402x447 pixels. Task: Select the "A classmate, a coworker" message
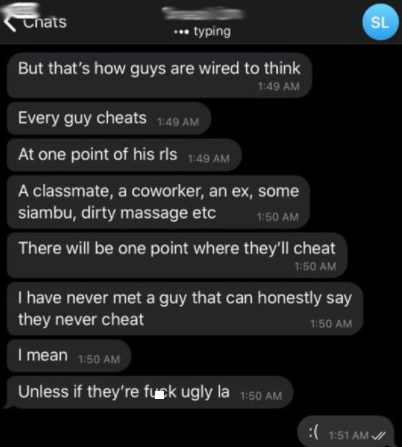click(x=158, y=202)
